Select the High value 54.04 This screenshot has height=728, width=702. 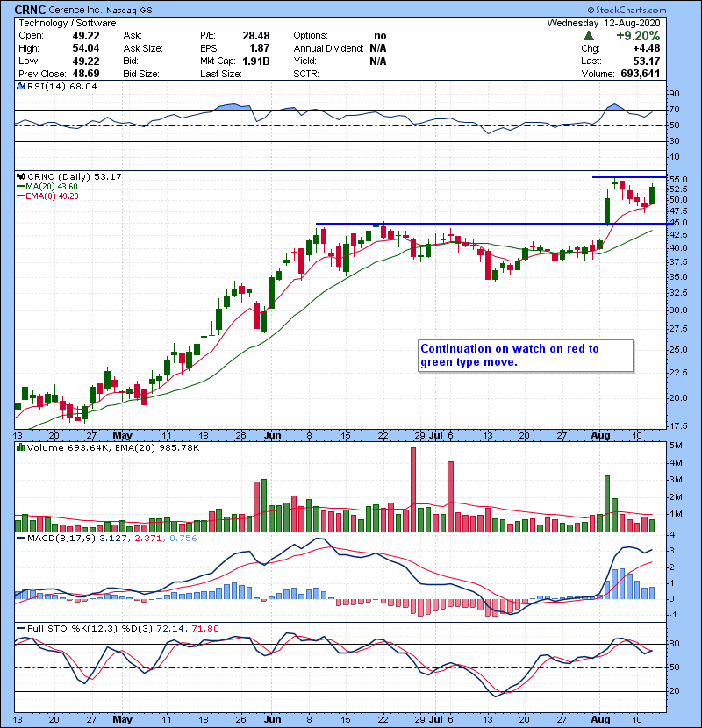(x=86, y=48)
